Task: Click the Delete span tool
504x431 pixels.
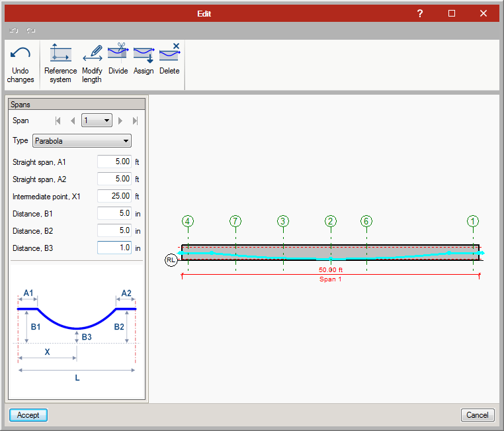Action: click(169, 60)
